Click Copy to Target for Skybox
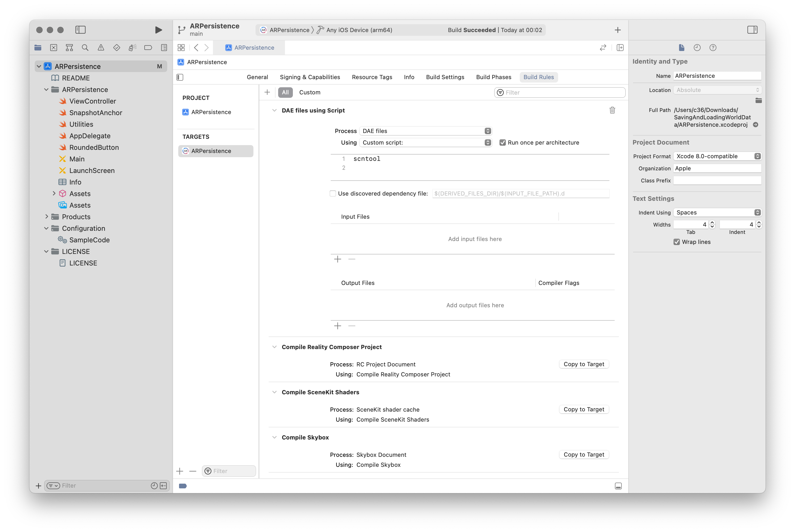 [584, 455]
